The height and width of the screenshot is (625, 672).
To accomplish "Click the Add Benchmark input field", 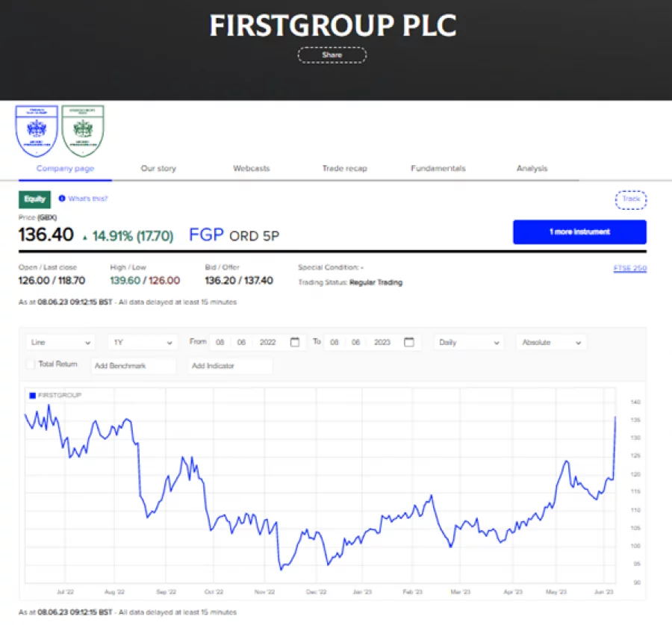I will (133, 365).
